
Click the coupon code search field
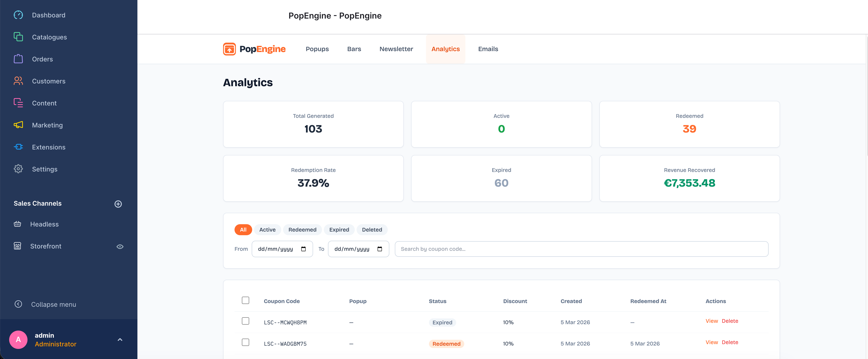pyautogui.click(x=581, y=249)
